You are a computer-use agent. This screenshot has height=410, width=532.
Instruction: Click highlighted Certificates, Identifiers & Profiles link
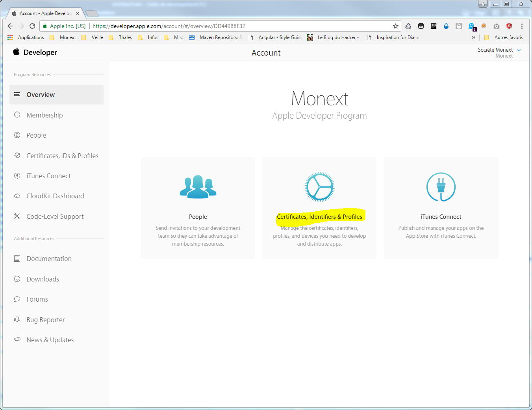[x=319, y=217]
